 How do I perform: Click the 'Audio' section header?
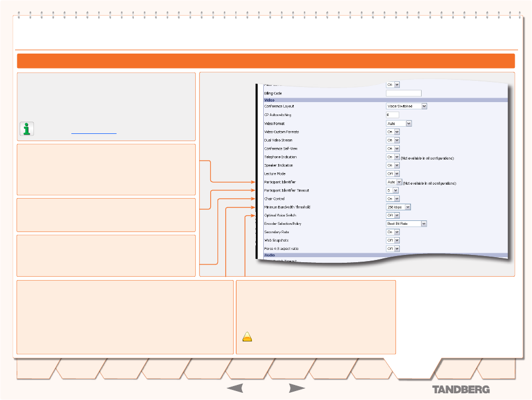pos(386,255)
